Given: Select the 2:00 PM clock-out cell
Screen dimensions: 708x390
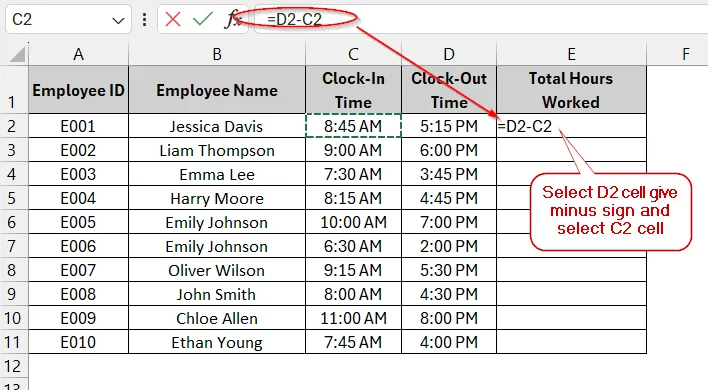Looking at the screenshot, I should (449, 246).
